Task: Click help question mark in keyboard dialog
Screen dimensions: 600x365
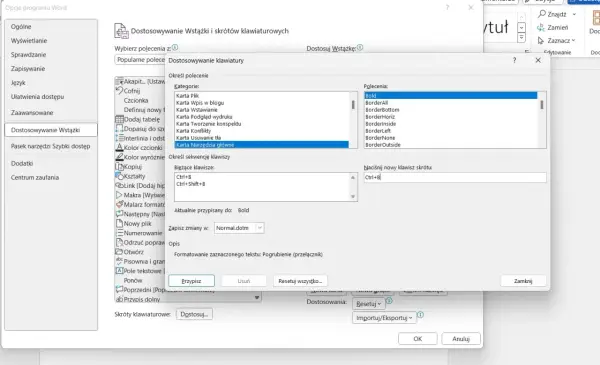Action: click(x=515, y=60)
